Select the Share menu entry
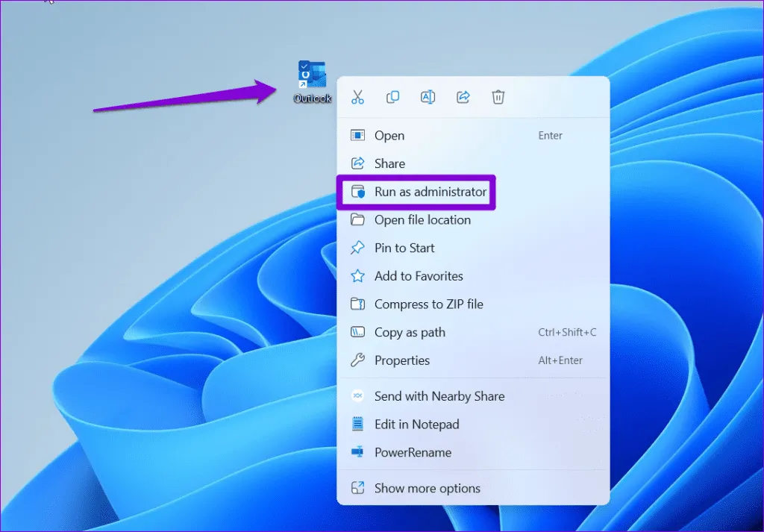Screen dimensions: 764x532 (389, 163)
